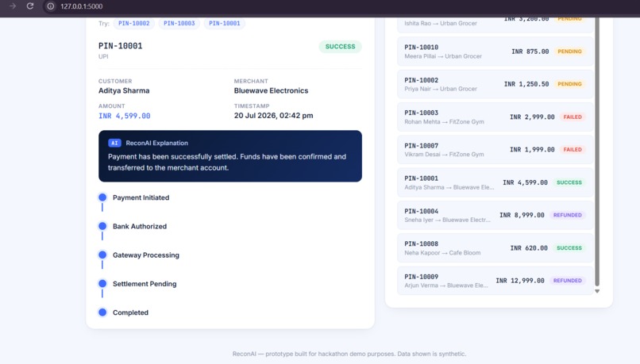
Task: Click the customer name Aditya Sharma in the detail card
Action: pos(124,90)
